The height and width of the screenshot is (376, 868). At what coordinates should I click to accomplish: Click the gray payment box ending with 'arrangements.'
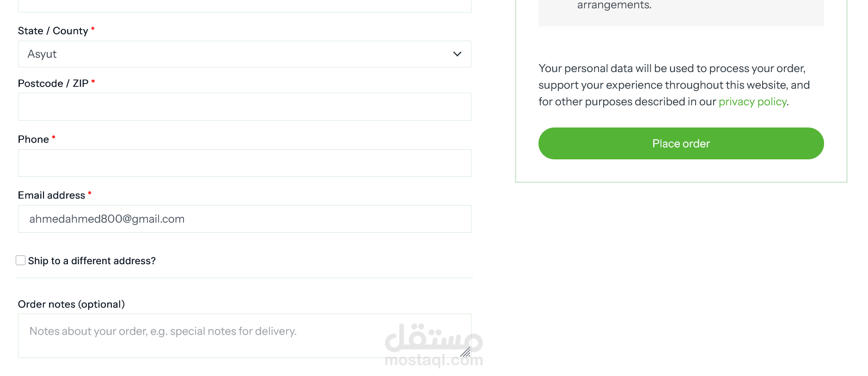681,12
